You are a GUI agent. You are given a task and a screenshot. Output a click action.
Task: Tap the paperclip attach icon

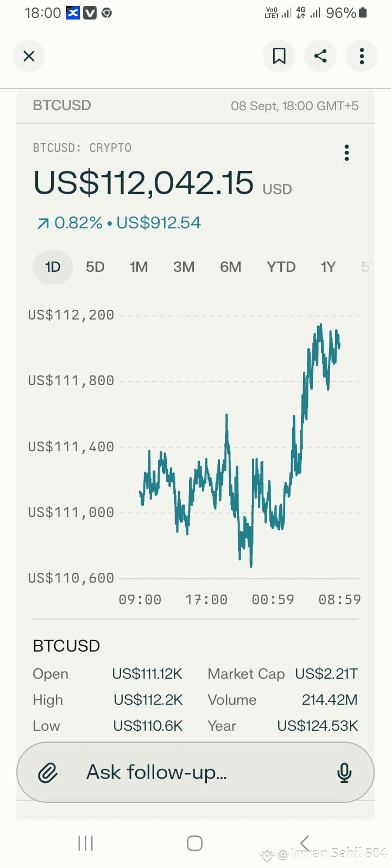pyautogui.click(x=48, y=773)
